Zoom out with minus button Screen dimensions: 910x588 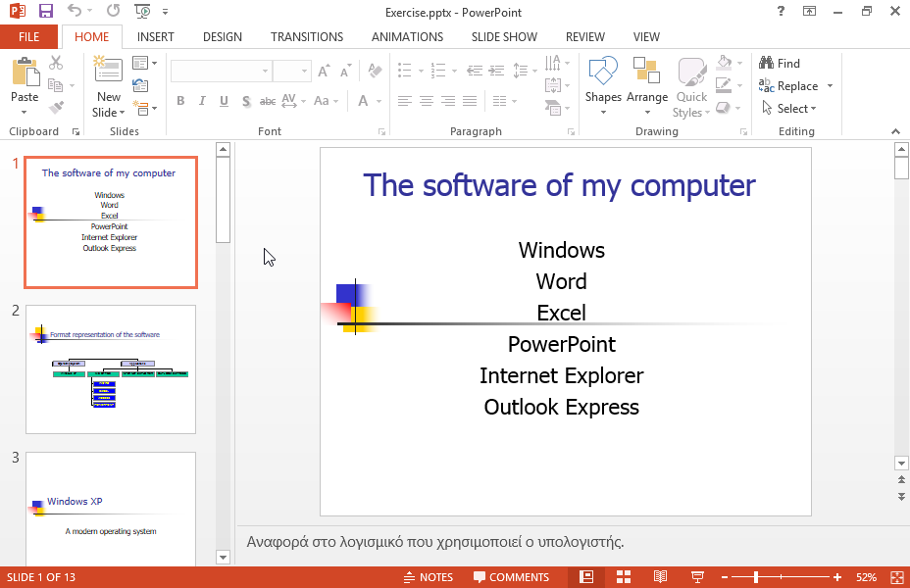pyautogui.click(x=725, y=577)
